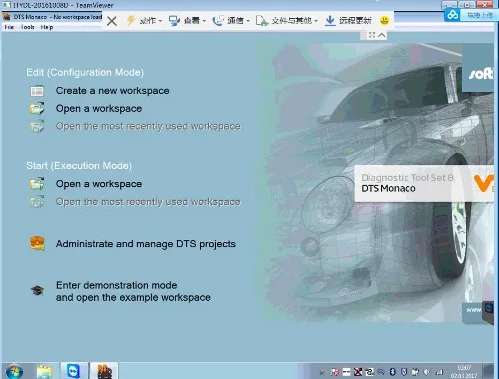This screenshot has width=499, height=379.
Task: Click the blue shield security tray icon
Action: point(404,372)
